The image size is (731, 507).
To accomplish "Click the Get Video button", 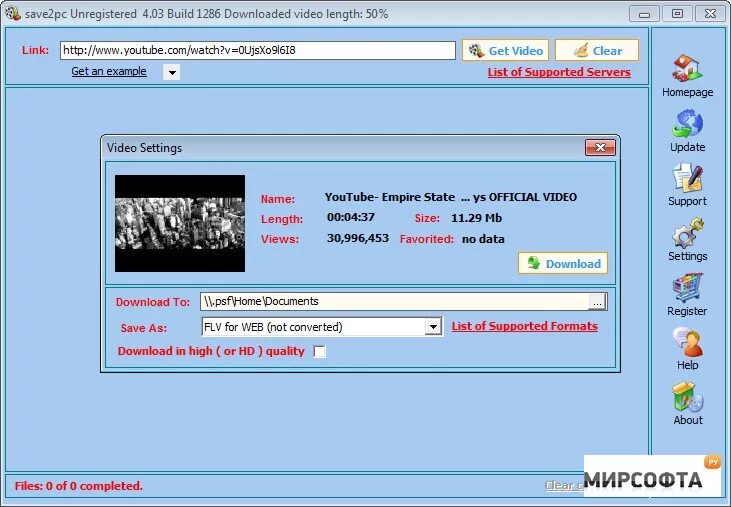I will point(505,50).
